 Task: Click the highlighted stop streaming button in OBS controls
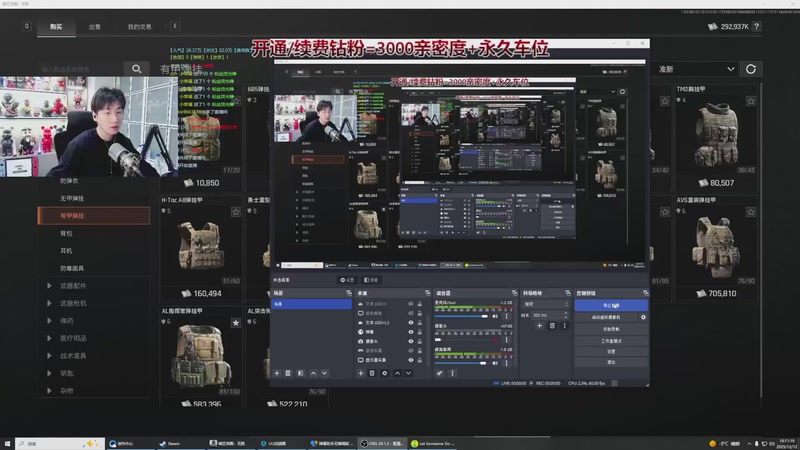[611, 305]
